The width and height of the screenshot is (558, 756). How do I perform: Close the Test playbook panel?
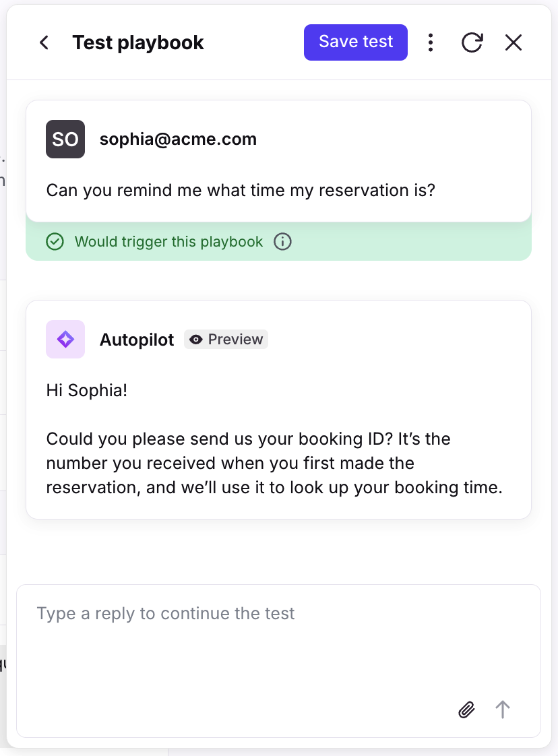pyautogui.click(x=514, y=43)
